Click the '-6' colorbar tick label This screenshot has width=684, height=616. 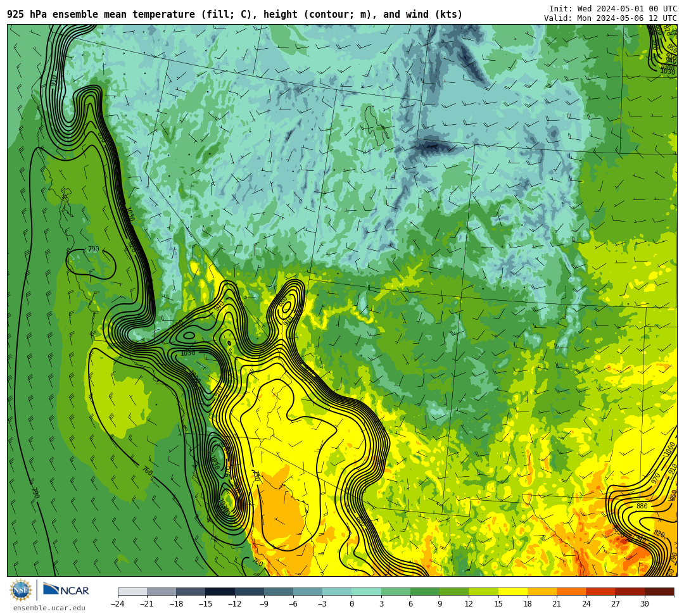[x=293, y=604]
